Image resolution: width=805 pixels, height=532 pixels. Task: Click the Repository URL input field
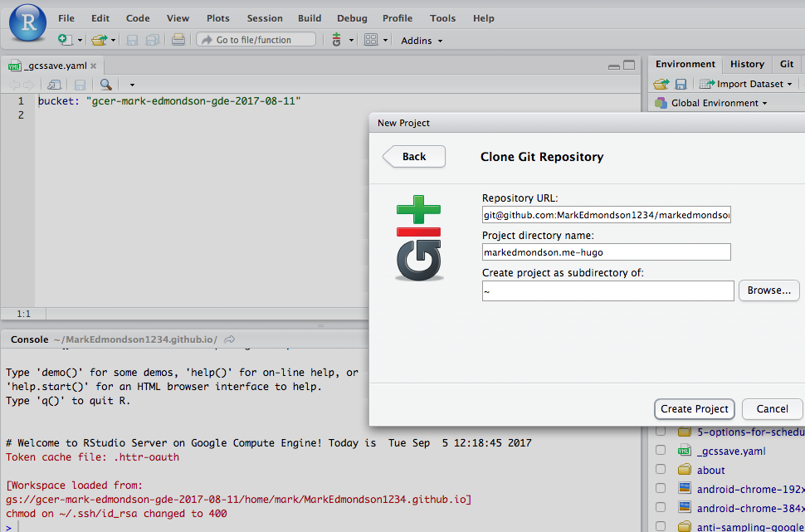607,216
